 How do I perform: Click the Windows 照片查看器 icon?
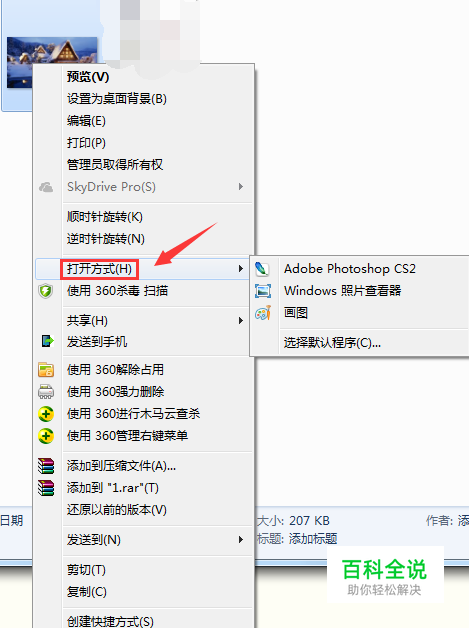[x=263, y=291]
